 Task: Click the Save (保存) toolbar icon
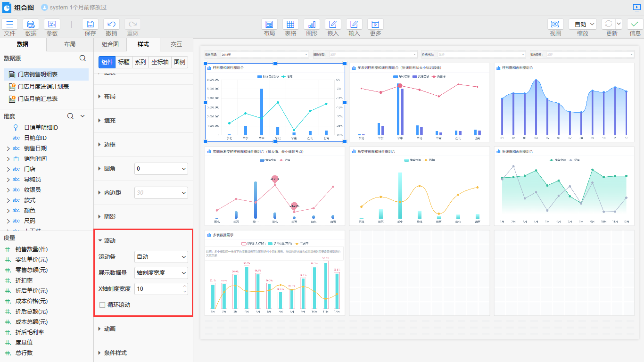(90, 25)
